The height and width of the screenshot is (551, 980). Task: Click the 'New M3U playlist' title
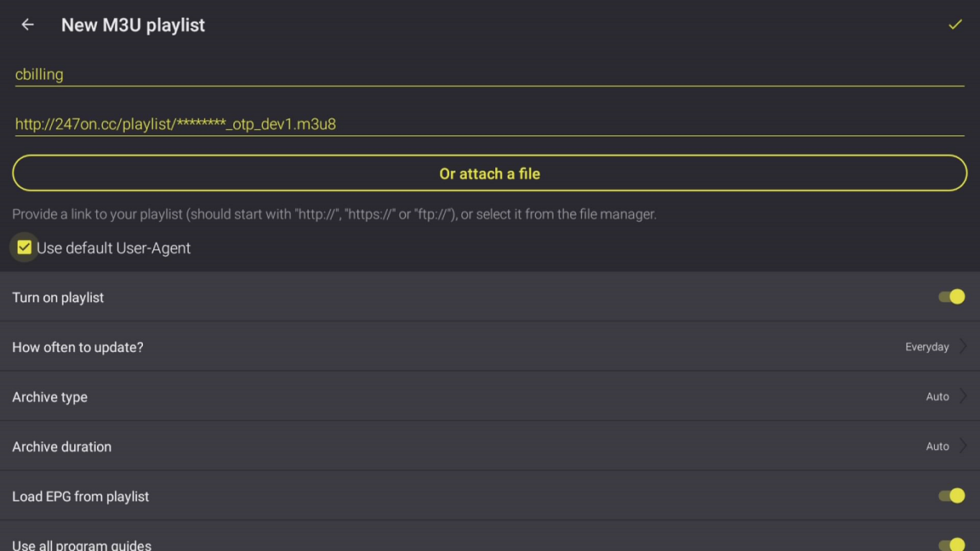(x=133, y=26)
